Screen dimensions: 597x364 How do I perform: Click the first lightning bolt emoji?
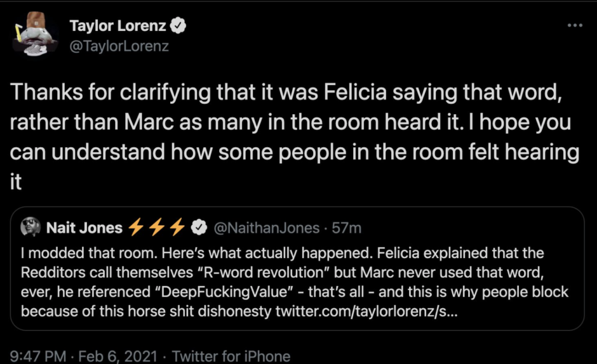(x=136, y=228)
